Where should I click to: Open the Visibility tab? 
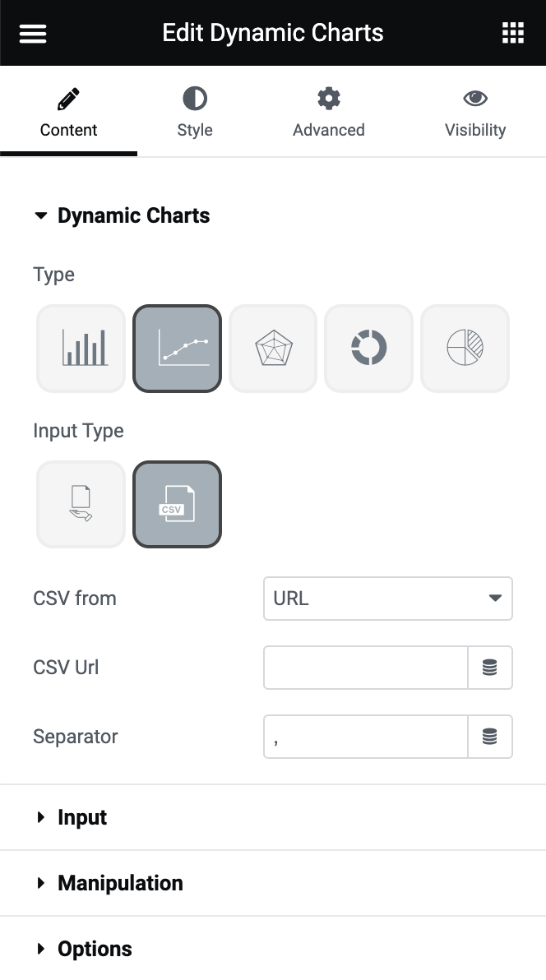tap(475, 113)
